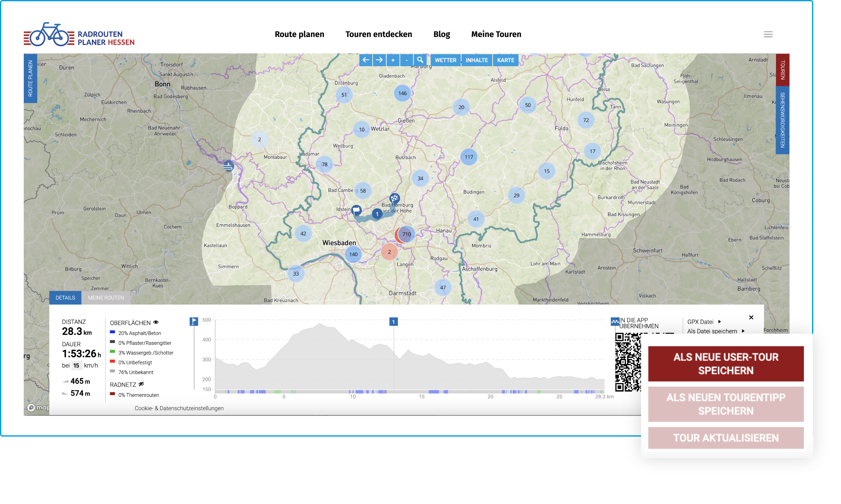Open Cookie- & Datenschutzeinstellungen link
The width and height of the screenshot is (841, 504).
tap(179, 408)
